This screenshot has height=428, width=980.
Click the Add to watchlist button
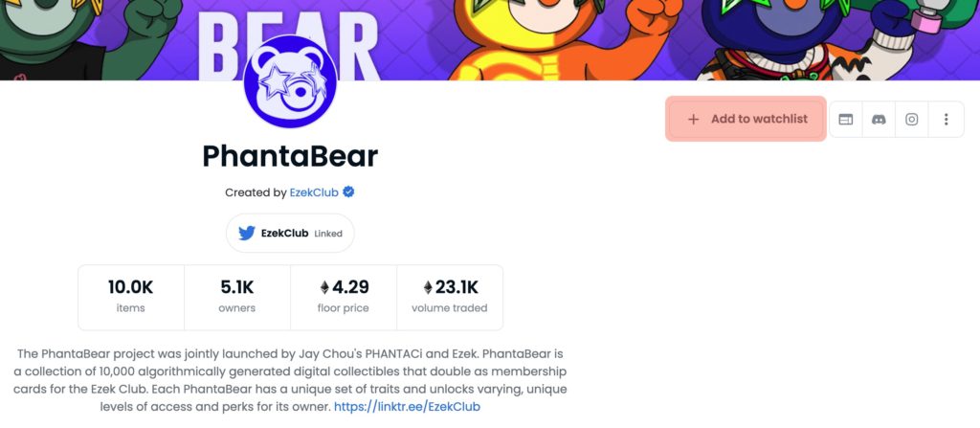[746, 119]
